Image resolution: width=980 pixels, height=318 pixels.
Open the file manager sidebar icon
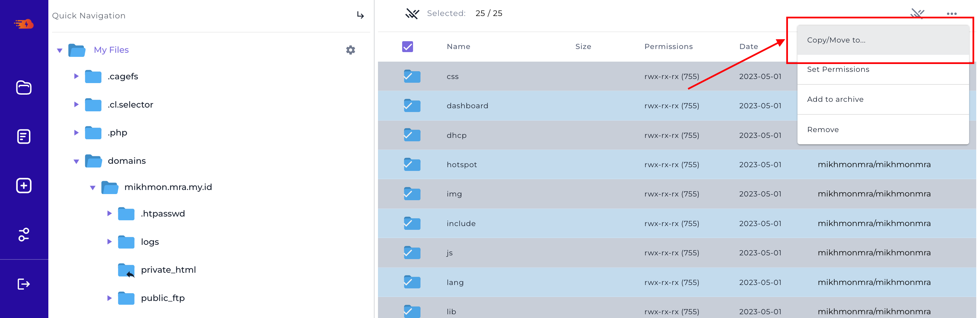[24, 88]
